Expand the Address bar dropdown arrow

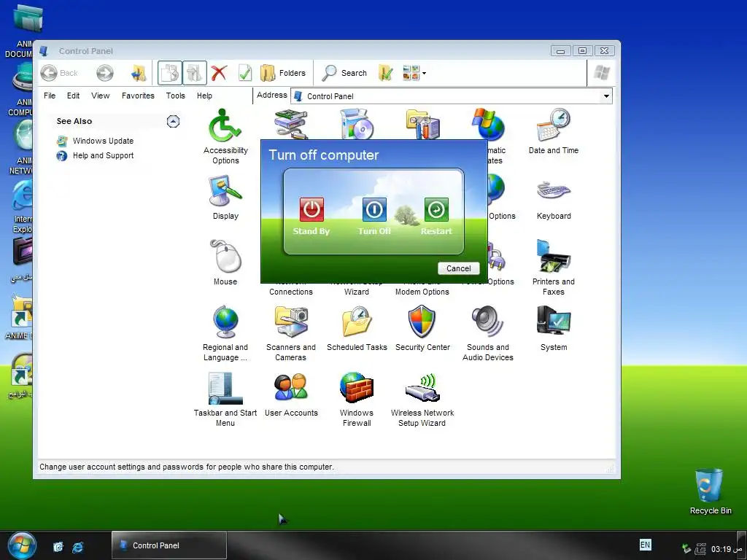(606, 96)
